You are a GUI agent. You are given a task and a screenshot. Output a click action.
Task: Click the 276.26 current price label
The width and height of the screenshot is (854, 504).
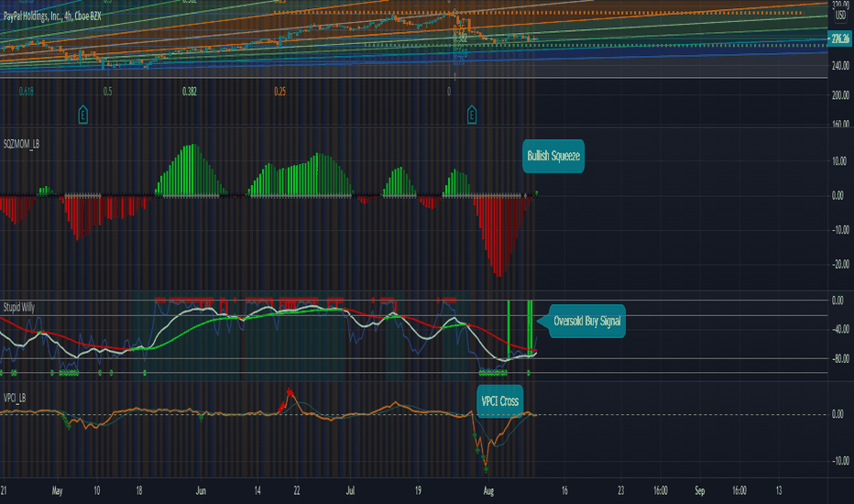point(839,38)
